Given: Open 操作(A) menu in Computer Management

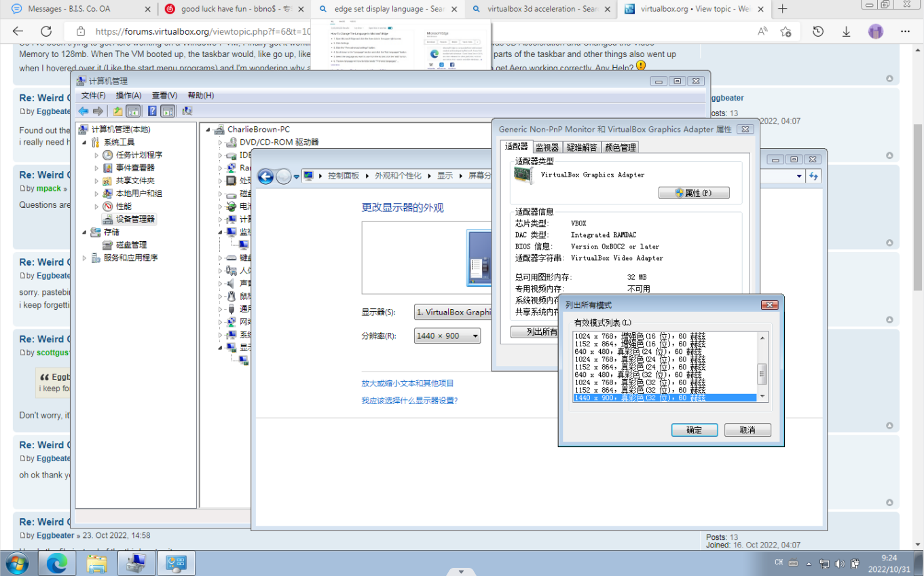Looking at the screenshot, I should (x=128, y=96).
